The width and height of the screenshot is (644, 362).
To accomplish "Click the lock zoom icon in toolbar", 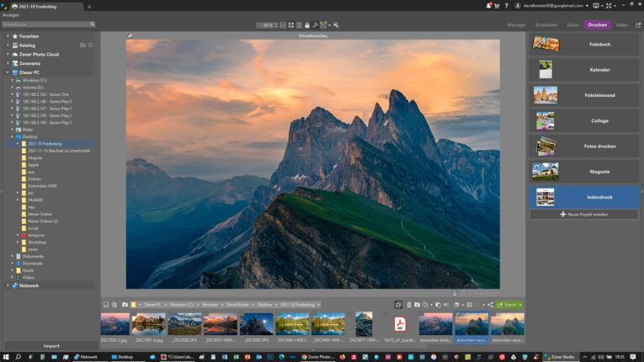I will 306,25.
